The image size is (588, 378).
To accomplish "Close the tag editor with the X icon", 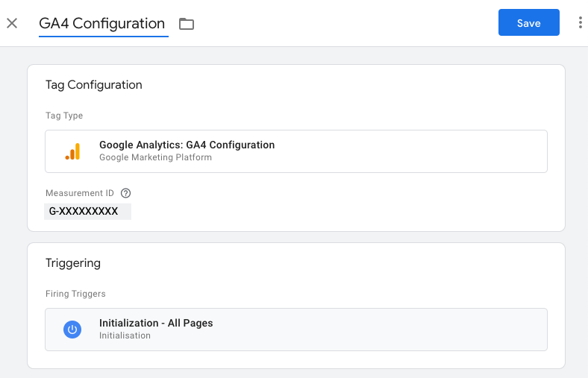I will (x=12, y=23).
